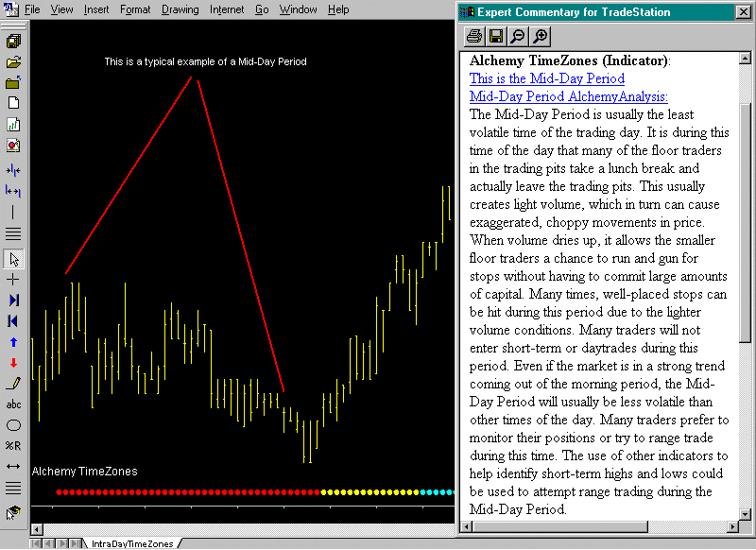
Task: Select the trendline pencil tool
Action: 13,384
